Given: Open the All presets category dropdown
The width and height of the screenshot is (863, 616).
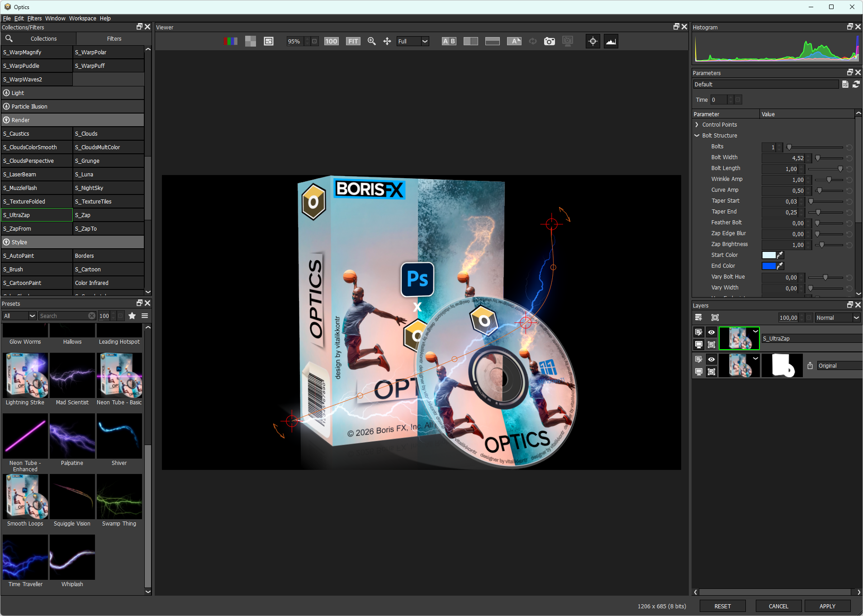Looking at the screenshot, I should tap(19, 316).
